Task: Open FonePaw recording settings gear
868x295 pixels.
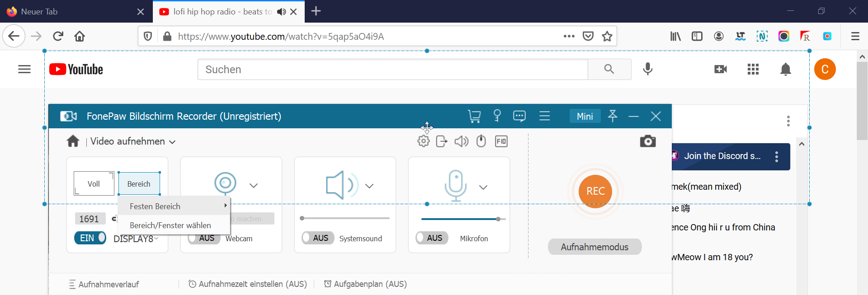Action: point(424,141)
